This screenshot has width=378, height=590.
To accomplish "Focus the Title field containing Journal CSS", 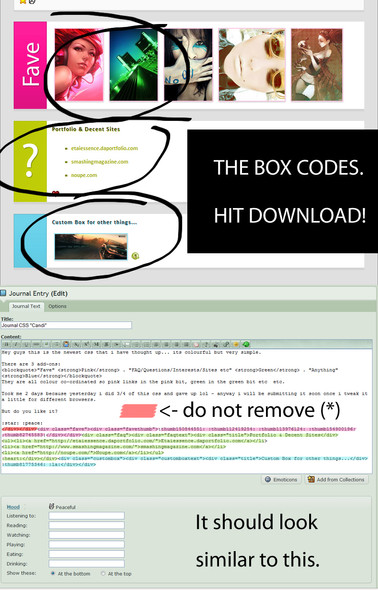I will tap(66, 325).
